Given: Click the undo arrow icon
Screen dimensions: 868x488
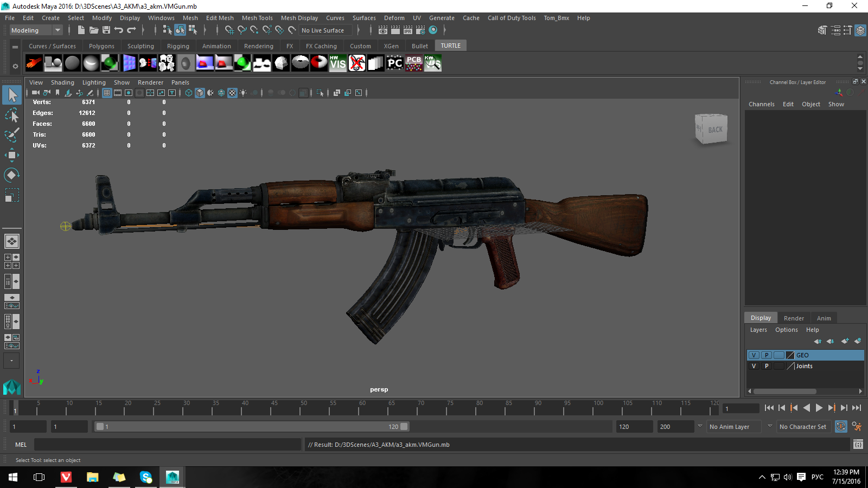Looking at the screenshot, I should click(x=119, y=30).
